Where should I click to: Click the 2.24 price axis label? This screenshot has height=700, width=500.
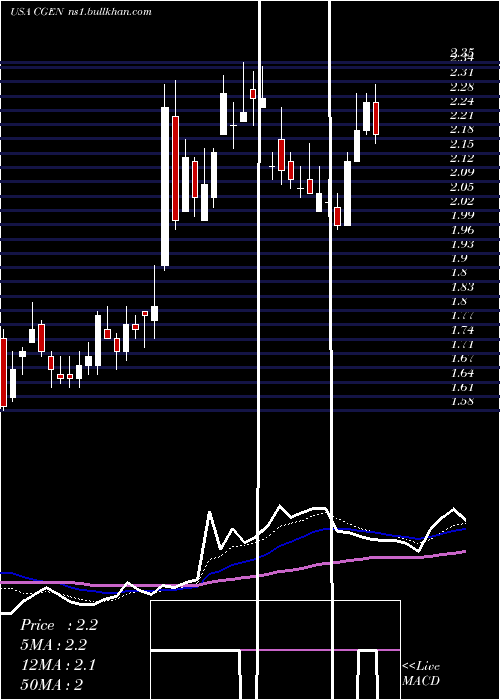(x=462, y=101)
